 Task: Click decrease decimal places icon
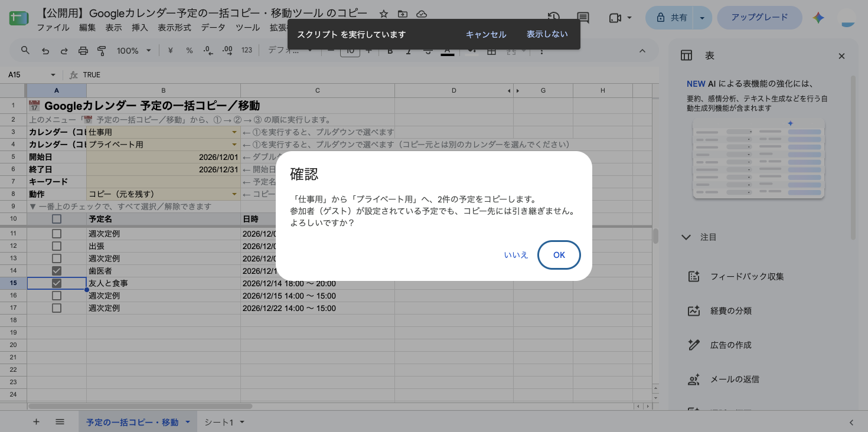[208, 51]
